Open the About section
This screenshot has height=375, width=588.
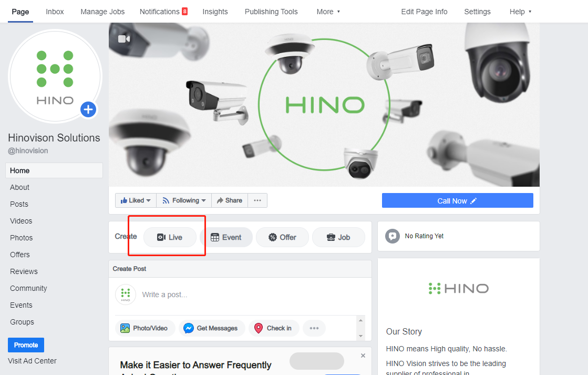(19, 187)
